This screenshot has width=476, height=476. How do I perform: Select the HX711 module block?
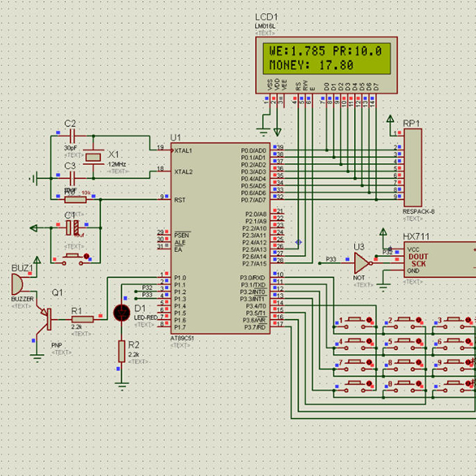click(x=440, y=260)
